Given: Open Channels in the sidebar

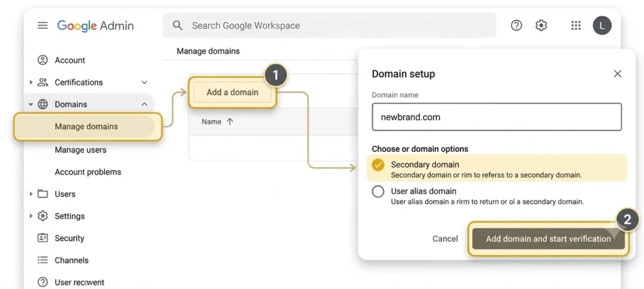Looking at the screenshot, I should [x=72, y=260].
